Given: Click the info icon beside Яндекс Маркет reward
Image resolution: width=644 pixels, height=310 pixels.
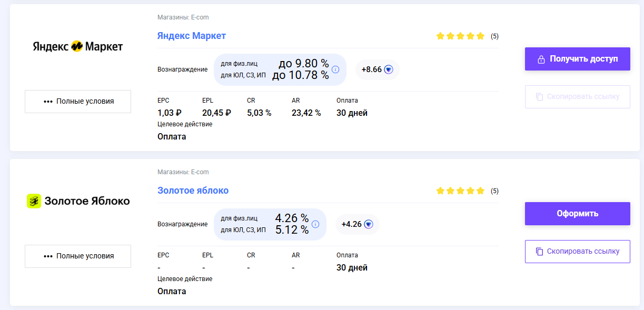Looking at the screenshot, I should (335, 69).
